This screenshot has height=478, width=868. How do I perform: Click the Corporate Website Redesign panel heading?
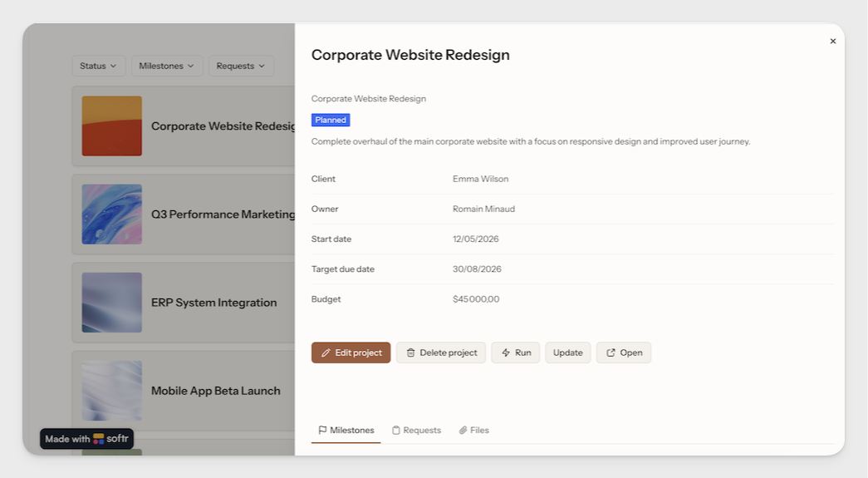(x=410, y=55)
